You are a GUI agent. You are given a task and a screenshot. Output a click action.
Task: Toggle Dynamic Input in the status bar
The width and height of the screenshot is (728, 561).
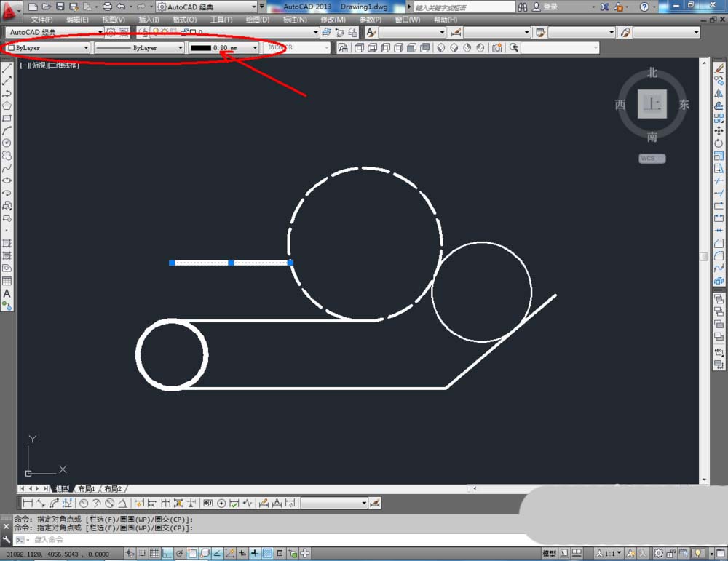242,553
